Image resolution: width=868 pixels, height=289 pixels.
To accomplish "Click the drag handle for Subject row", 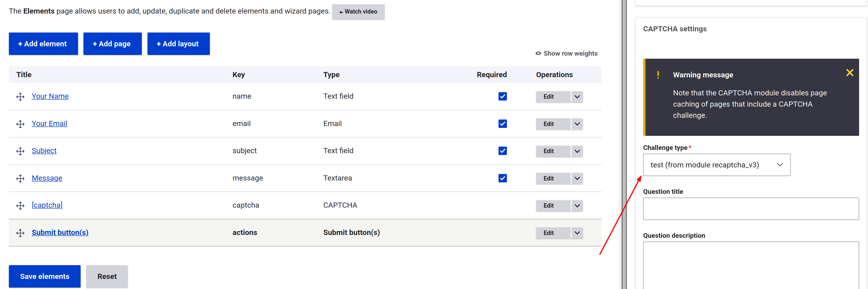I will (20, 151).
